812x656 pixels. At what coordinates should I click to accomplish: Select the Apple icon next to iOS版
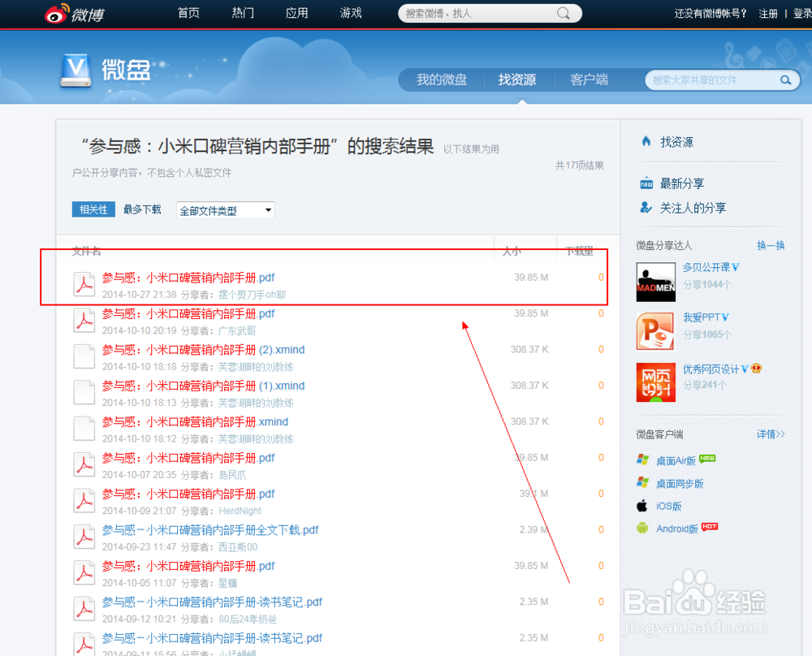click(x=643, y=506)
